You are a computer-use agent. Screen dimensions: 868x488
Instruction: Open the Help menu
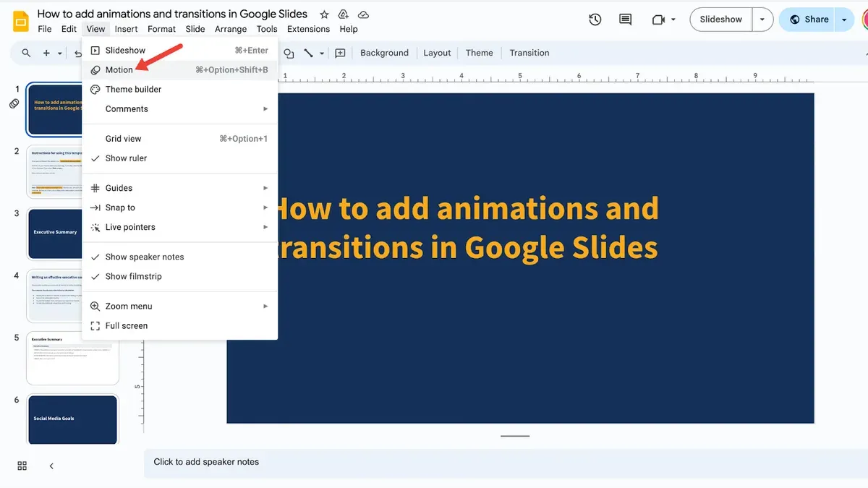349,29
